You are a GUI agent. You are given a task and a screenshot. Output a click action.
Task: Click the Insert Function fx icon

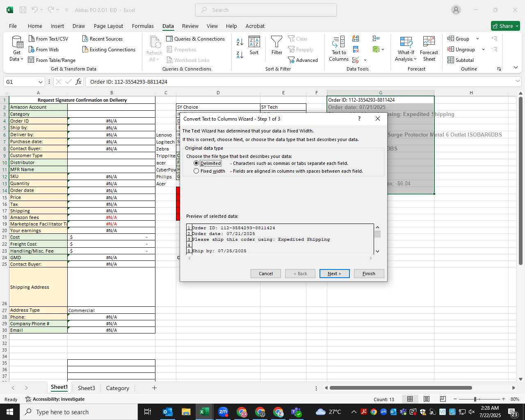point(78,82)
